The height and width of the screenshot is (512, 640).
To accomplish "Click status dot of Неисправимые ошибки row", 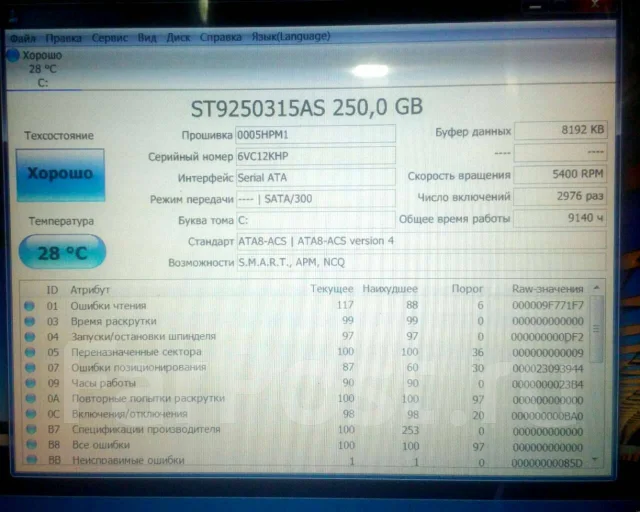I will point(32,460).
